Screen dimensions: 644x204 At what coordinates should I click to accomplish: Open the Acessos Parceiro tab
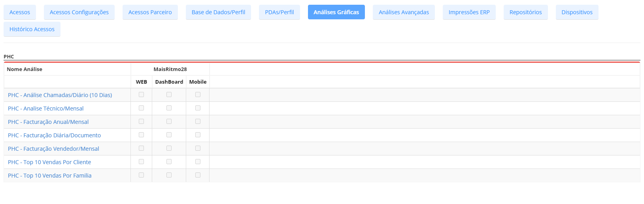[x=150, y=12]
